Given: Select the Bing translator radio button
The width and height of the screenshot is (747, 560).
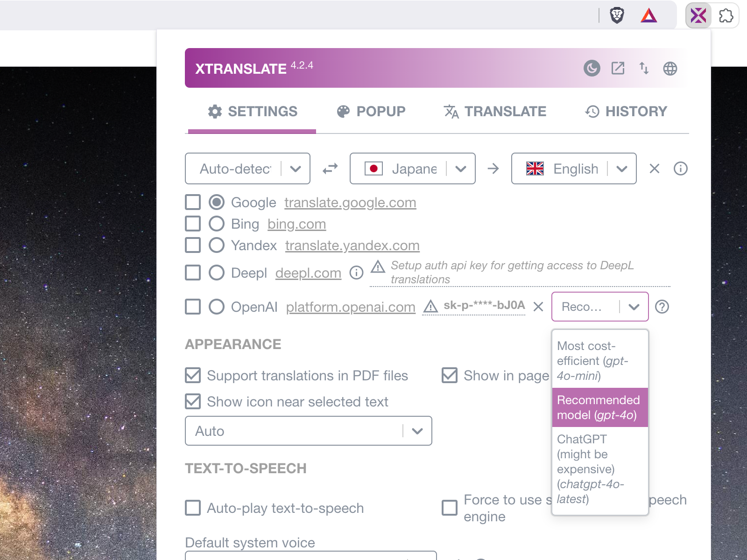Looking at the screenshot, I should pos(216,224).
